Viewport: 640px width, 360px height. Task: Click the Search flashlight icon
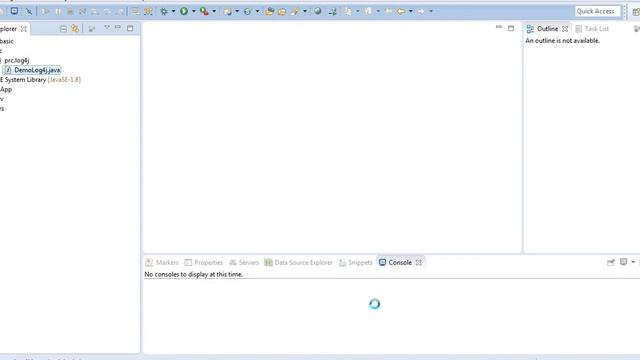pyautogui.click(x=295, y=11)
